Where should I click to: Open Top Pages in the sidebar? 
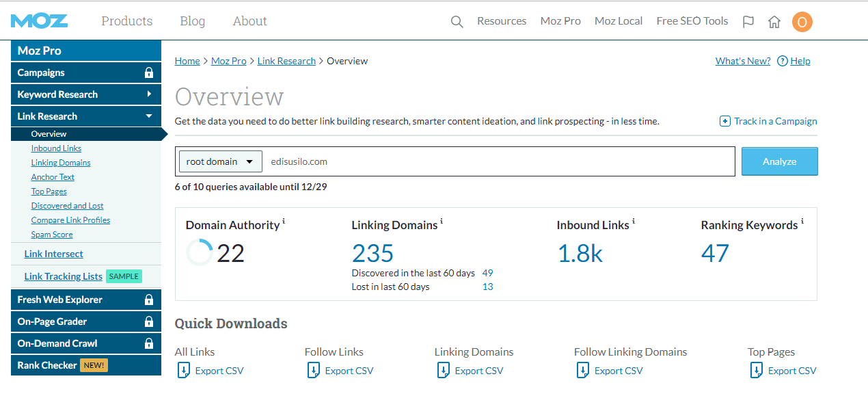tap(49, 192)
